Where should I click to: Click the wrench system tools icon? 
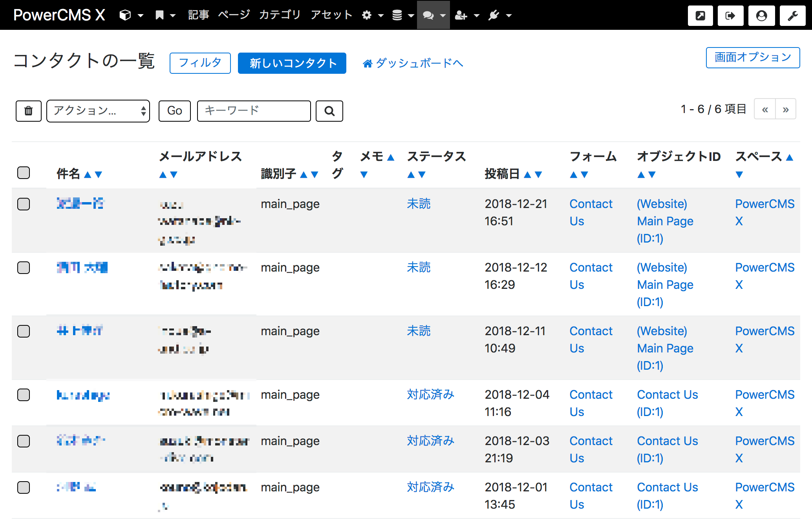pyautogui.click(x=793, y=16)
